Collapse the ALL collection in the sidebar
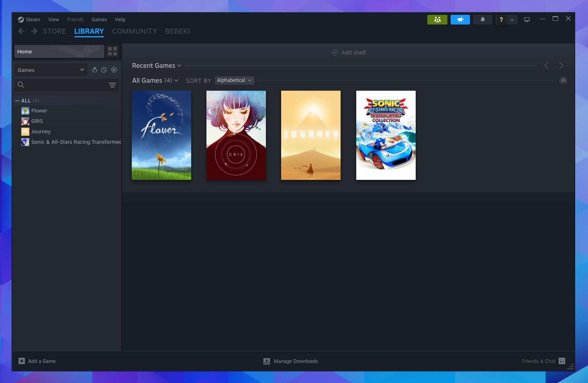Image resolution: width=588 pixels, height=383 pixels. coord(17,100)
